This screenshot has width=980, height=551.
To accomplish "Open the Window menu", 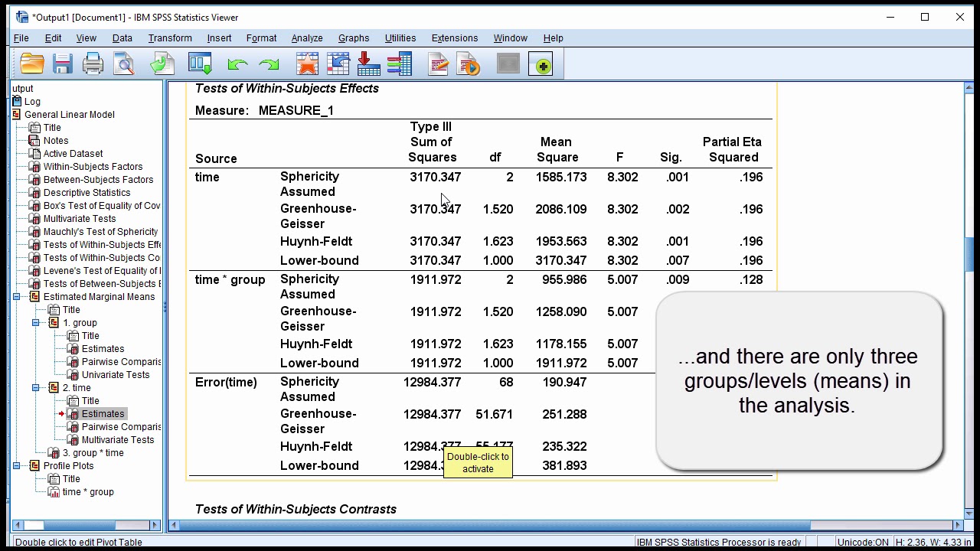I will click(510, 37).
